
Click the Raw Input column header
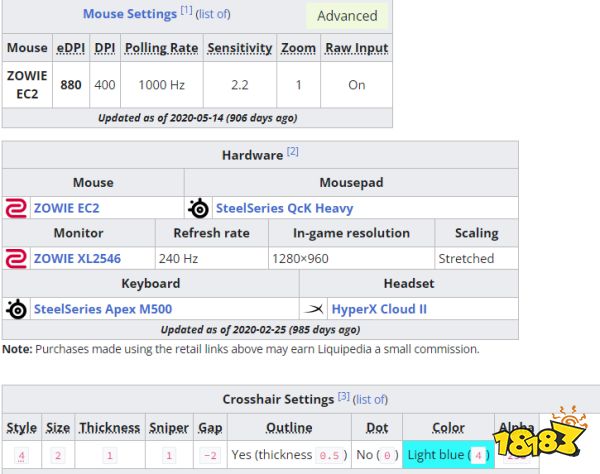[x=357, y=48]
